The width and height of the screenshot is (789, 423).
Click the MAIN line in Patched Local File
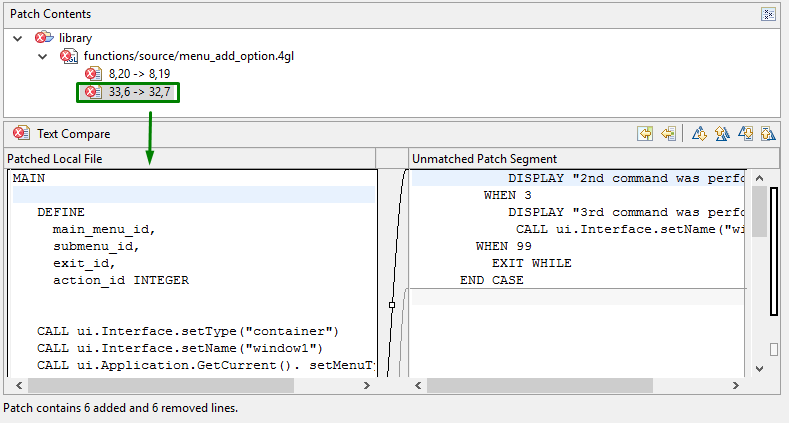29,178
